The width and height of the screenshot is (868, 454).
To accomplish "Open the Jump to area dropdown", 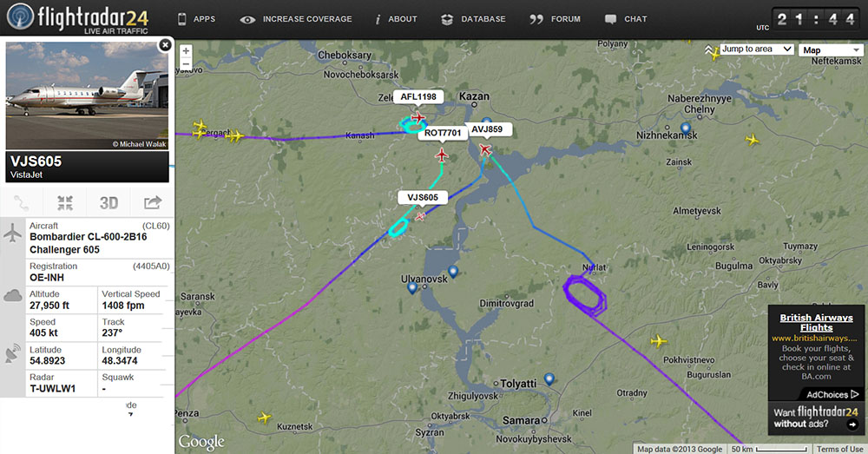I will point(757,49).
